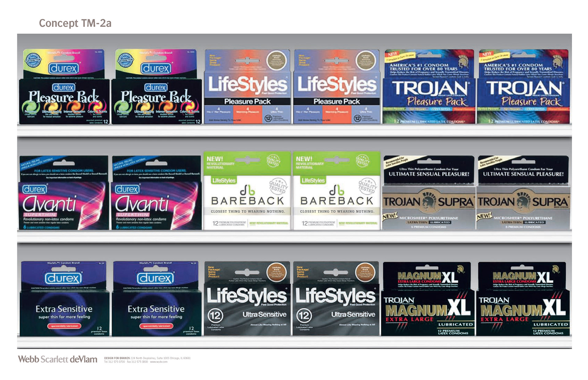Select the right LifeStyles Ultra Sensitive box

336,299
